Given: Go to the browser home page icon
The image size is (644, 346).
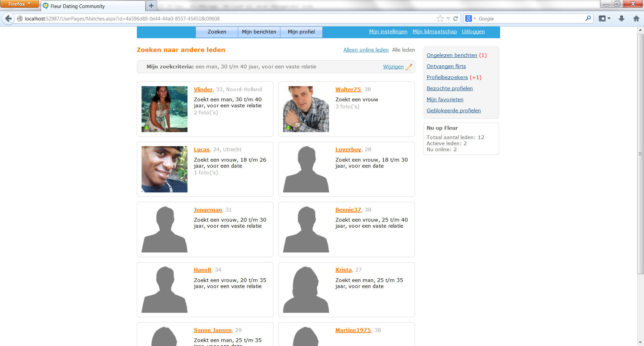Looking at the screenshot, I should (x=636, y=19).
